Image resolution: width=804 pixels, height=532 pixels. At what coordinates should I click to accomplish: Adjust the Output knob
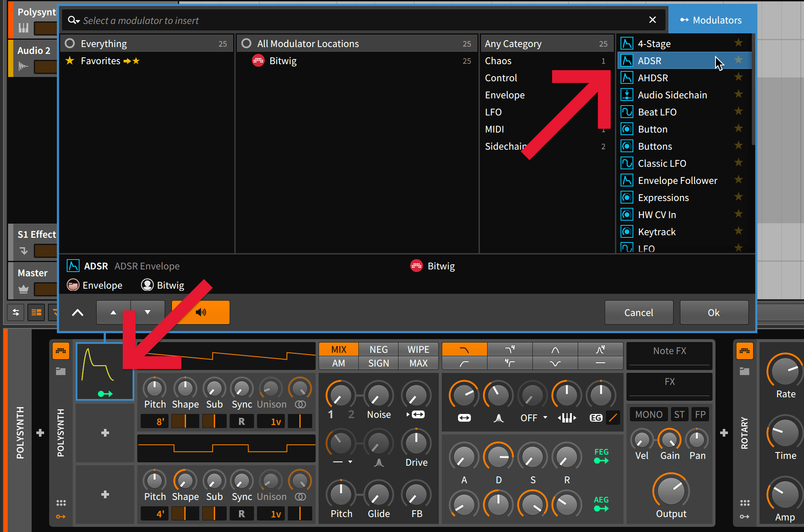coord(671,491)
